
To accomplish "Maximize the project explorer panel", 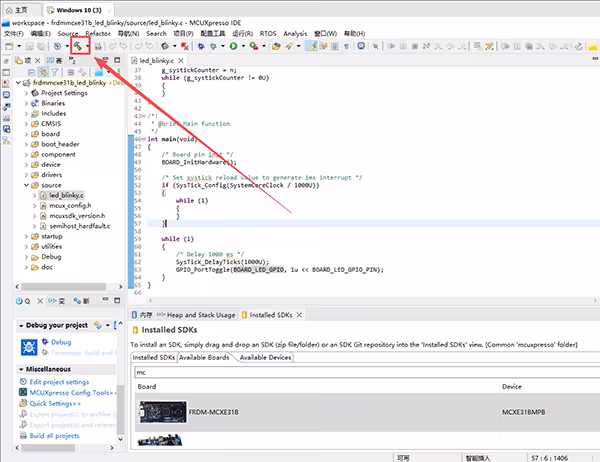I will 117,60.
